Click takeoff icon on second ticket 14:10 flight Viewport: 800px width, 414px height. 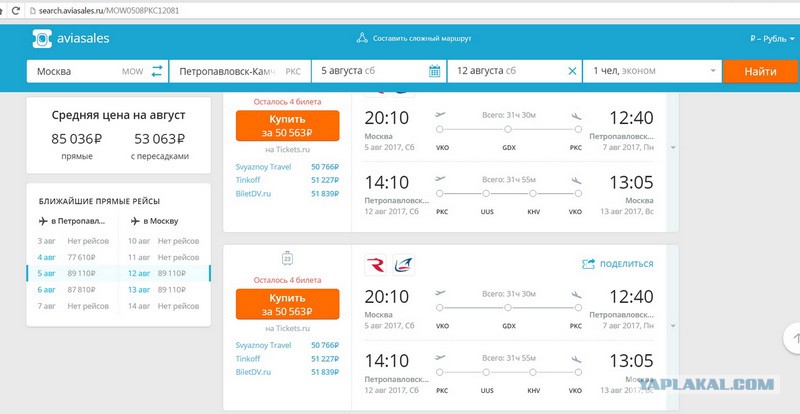click(440, 358)
